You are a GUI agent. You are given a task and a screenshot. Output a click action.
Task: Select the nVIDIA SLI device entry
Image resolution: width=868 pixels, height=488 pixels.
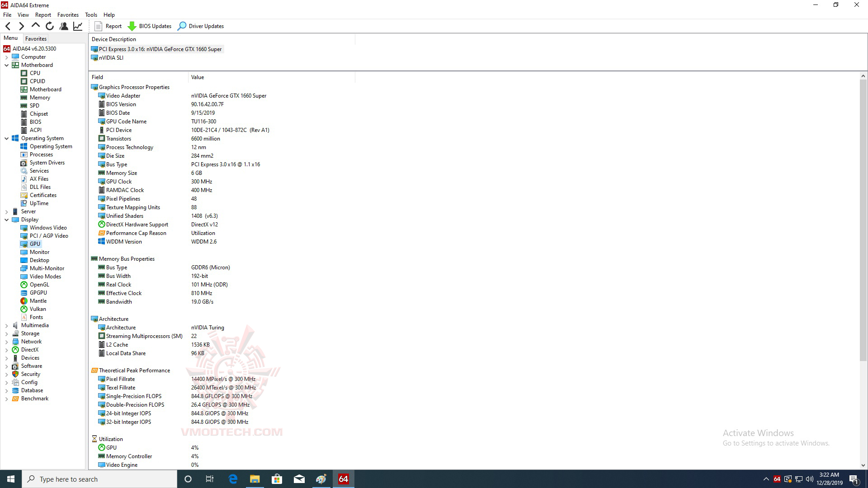(111, 58)
